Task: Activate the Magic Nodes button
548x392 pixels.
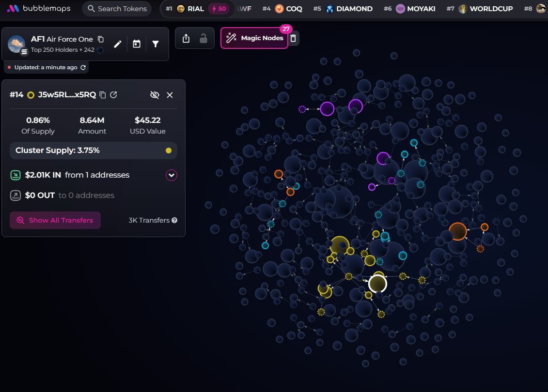Action: (x=254, y=38)
